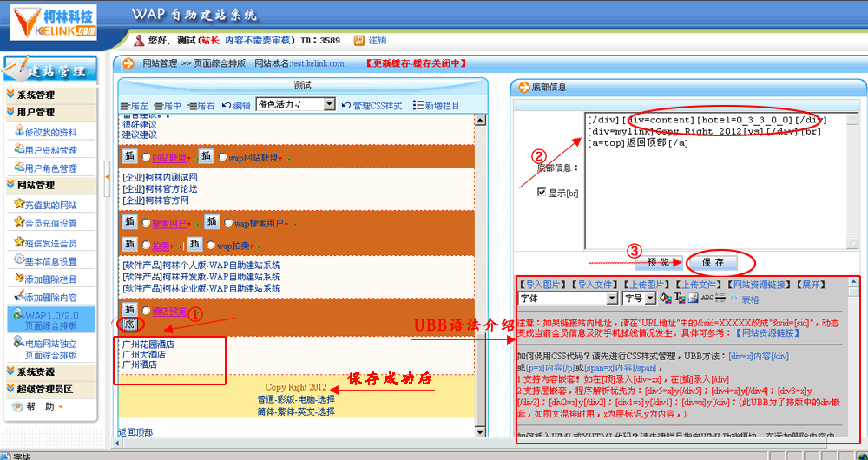
Task: Click the 注销 logout icon
Action: click(x=359, y=41)
